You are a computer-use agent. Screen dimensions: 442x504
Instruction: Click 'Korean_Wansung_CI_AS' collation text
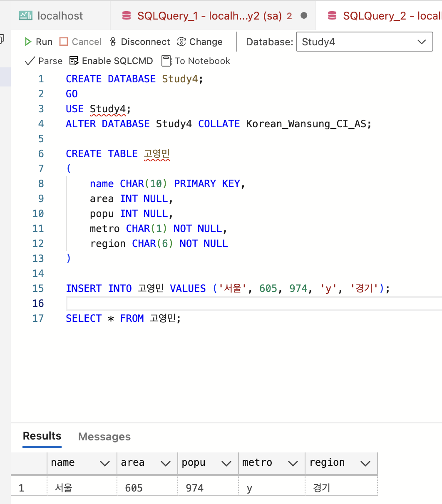coord(306,124)
